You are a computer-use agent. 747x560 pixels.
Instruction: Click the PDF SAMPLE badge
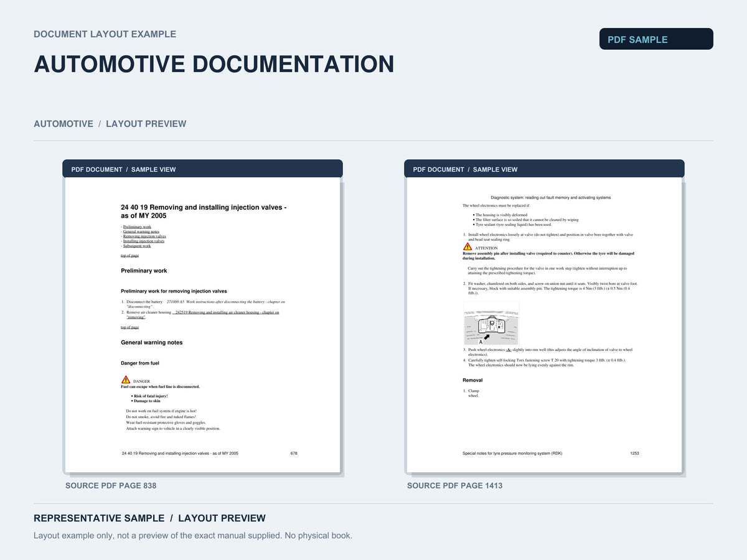[x=656, y=39]
